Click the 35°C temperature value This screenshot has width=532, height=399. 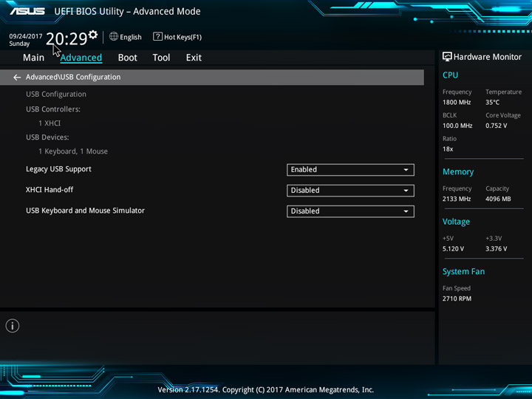[492, 102]
